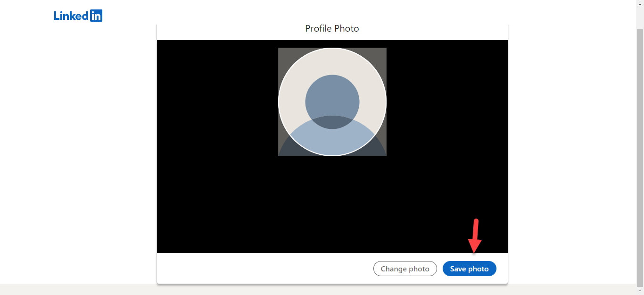Click the avatar shoulders silhouette
This screenshot has width=644, height=295.
coord(332,139)
